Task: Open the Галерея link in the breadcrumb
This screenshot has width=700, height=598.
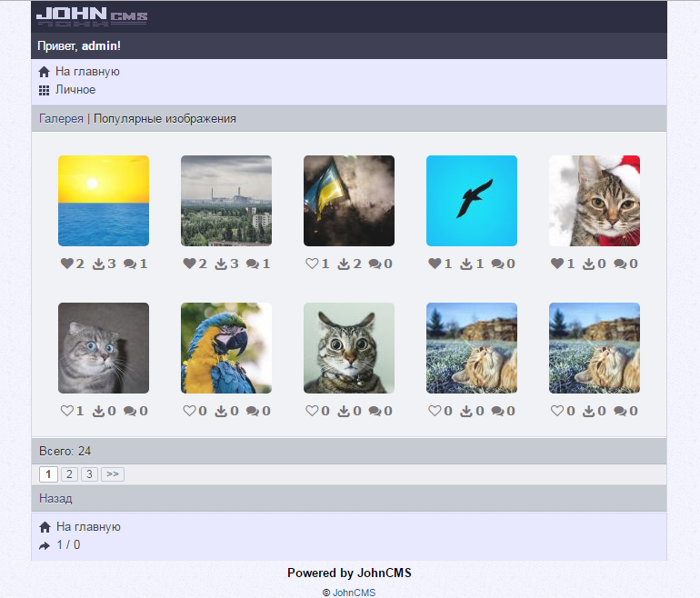Action: 61,118
